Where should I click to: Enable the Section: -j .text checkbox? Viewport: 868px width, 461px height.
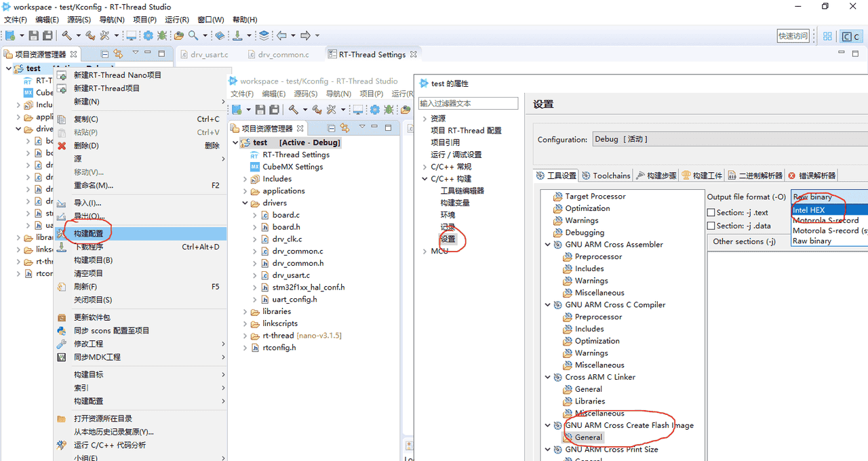click(x=711, y=213)
